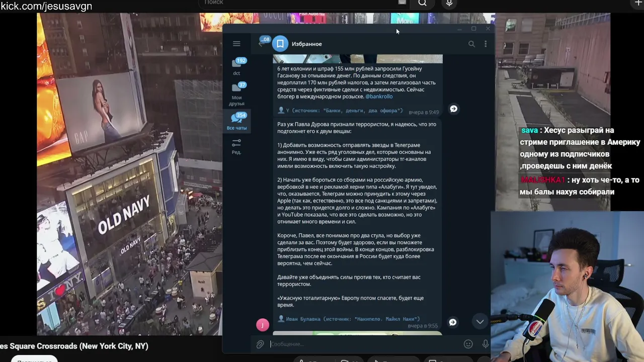
Task: Click the timestamp "вчера в 9:55"
Action: 423,326
